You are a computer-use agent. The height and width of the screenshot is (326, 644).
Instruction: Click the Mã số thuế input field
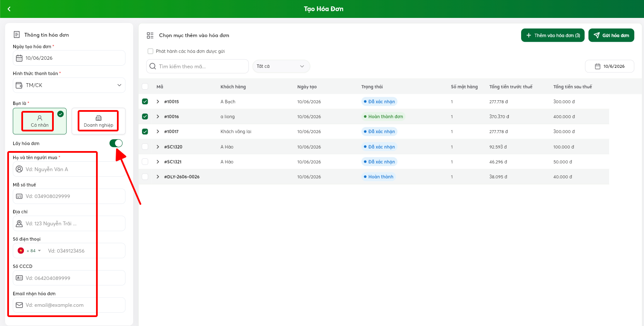tap(69, 196)
